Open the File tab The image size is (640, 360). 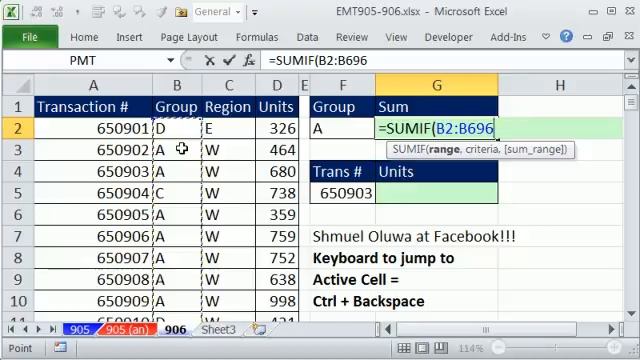tap(30, 37)
